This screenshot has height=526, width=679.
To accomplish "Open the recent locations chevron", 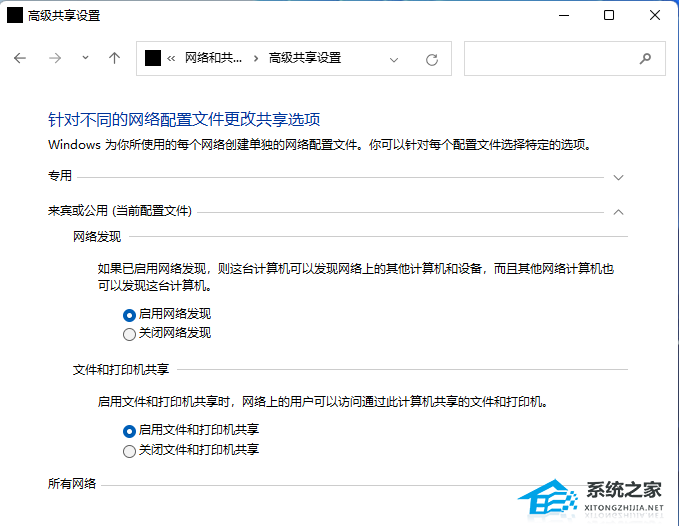I will coord(85,58).
